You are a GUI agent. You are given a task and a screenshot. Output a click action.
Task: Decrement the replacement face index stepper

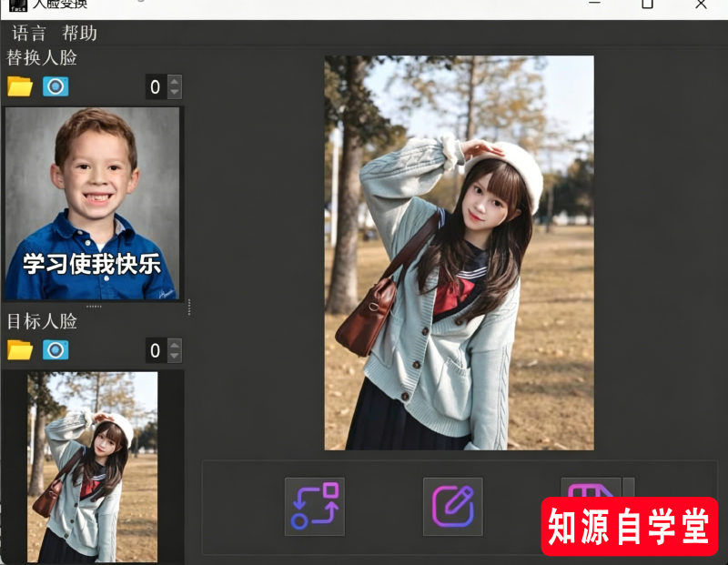[x=173, y=92]
